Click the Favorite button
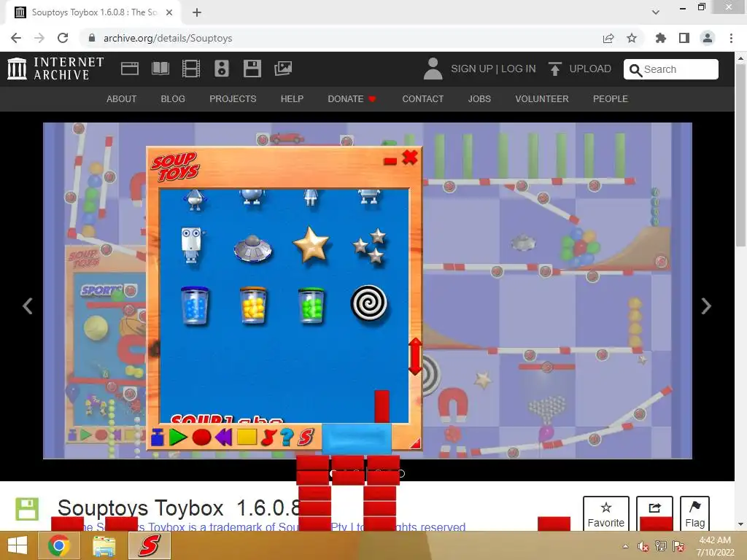The image size is (747, 560). pyautogui.click(x=606, y=514)
